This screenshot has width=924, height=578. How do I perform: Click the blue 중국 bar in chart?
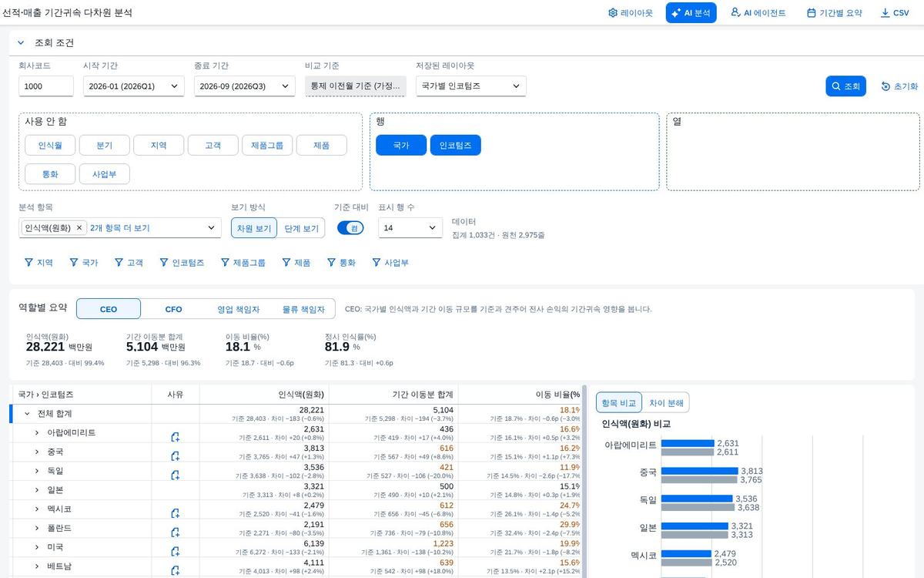(x=700, y=471)
